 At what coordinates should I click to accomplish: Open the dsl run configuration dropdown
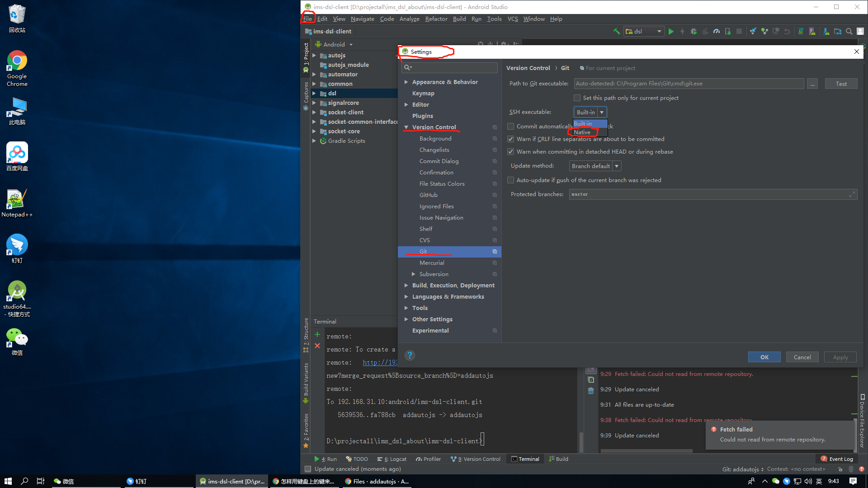(644, 32)
